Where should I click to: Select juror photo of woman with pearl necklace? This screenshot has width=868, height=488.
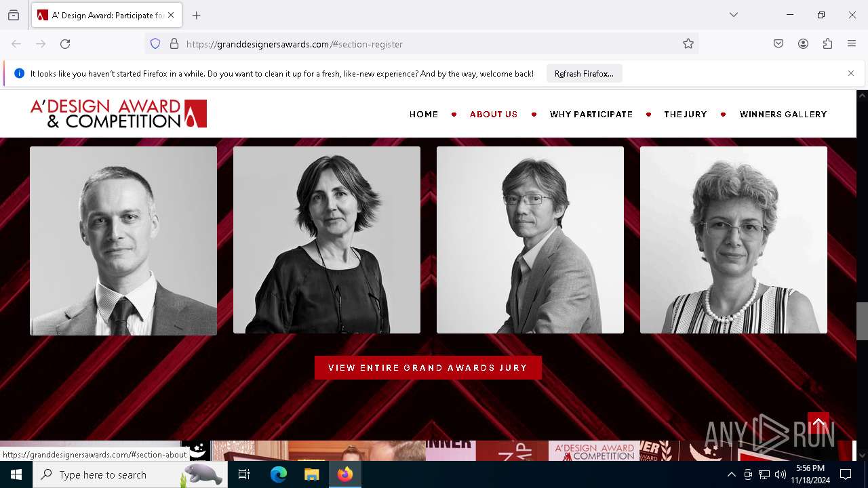[734, 240]
